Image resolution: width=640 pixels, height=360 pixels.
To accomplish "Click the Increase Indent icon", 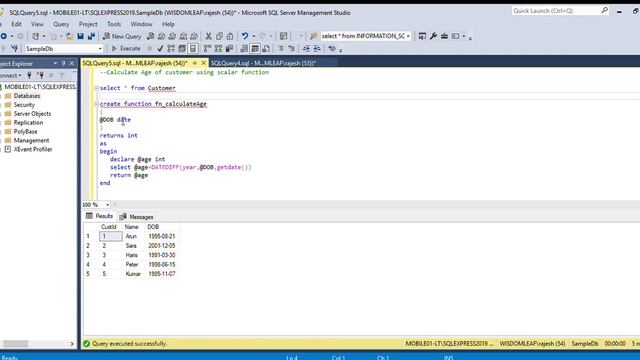I will 317,49.
